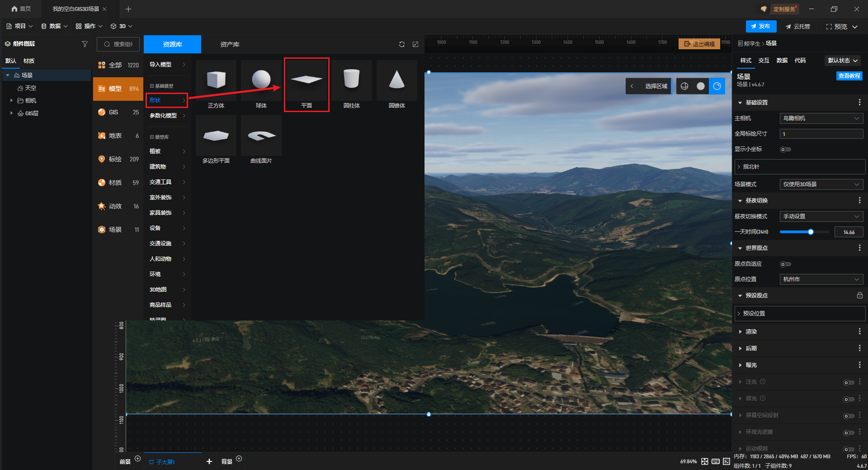Image resolution: width=868 pixels, height=470 pixels.
Task: Toggle the origin self-adaptation switch
Action: (x=786, y=264)
